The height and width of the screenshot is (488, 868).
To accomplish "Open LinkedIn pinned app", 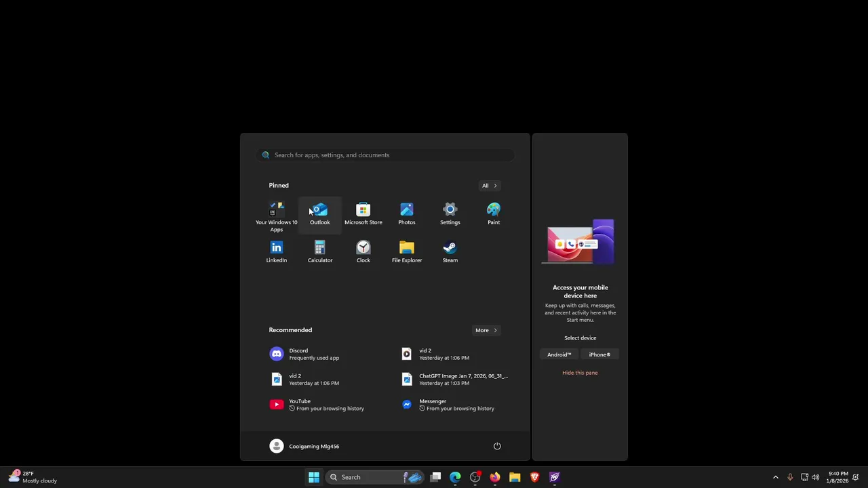I will tap(276, 252).
